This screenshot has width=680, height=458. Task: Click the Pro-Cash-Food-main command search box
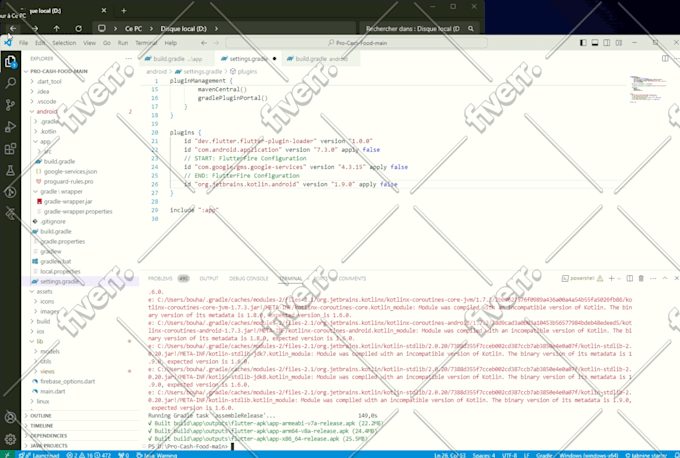coord(356,43)
